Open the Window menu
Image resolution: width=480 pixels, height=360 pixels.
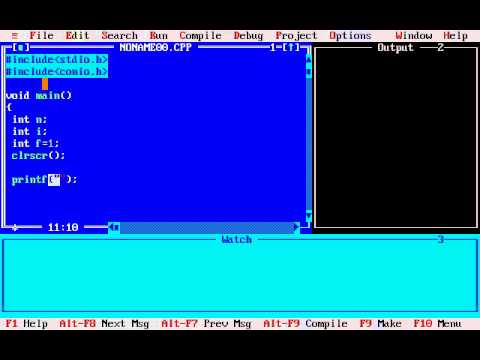pyautogui.click(x=414, y=35)
